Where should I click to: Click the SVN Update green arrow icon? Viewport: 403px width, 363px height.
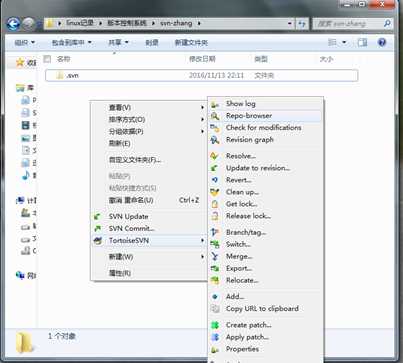pyautogui.click(x=97, y=217)
